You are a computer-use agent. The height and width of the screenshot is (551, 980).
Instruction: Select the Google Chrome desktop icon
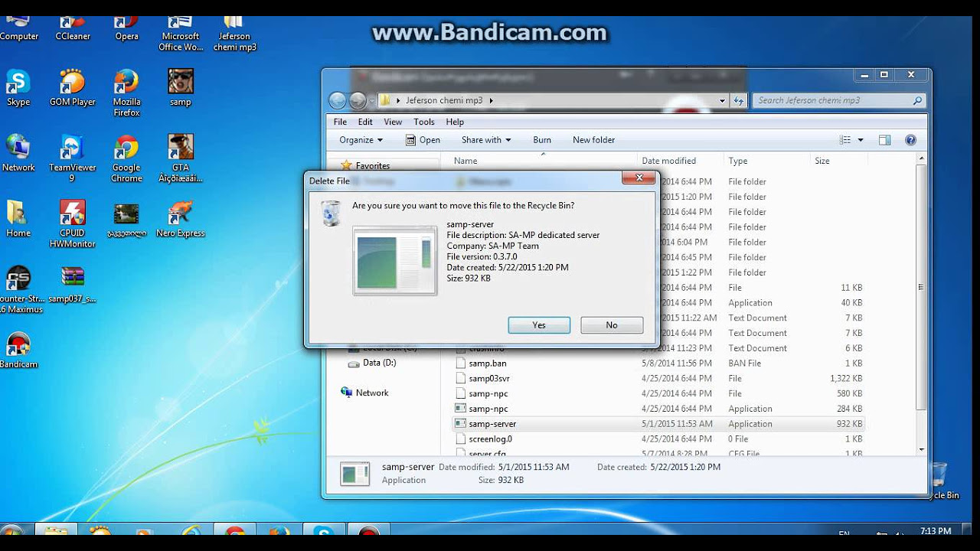126,159
